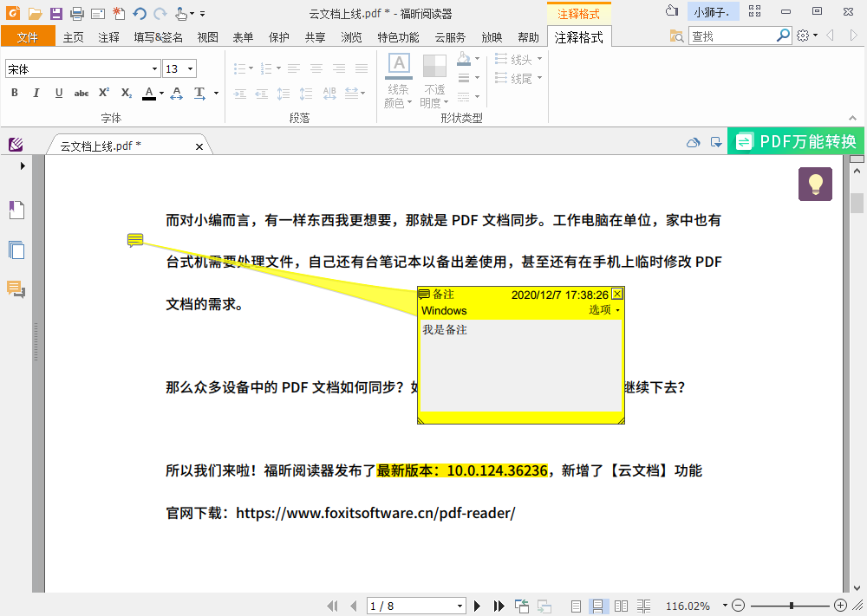This screenshot has width=867, height=616.
Task: Close the 云文档上线.pdf document tab
Action: point(199,146)
